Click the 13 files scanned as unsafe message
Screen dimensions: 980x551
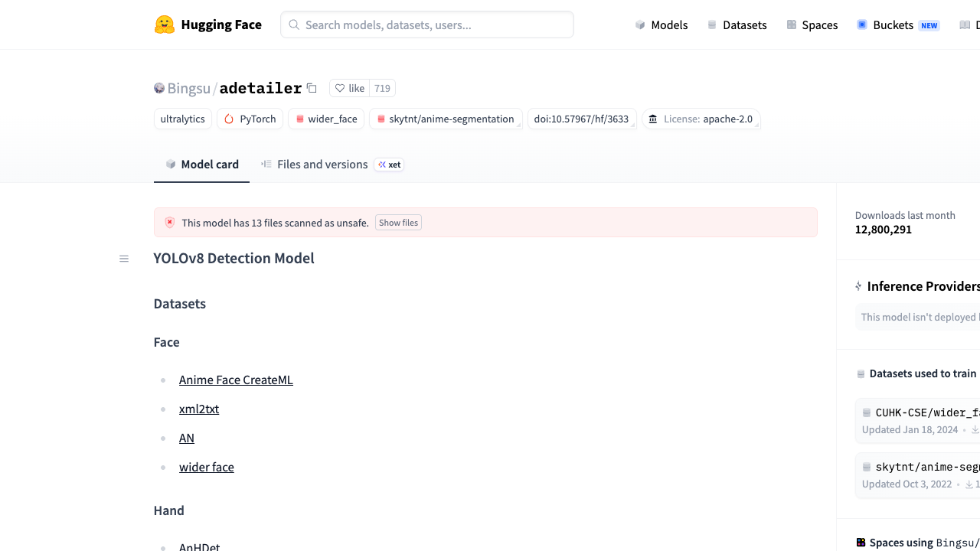click(276, 223)
